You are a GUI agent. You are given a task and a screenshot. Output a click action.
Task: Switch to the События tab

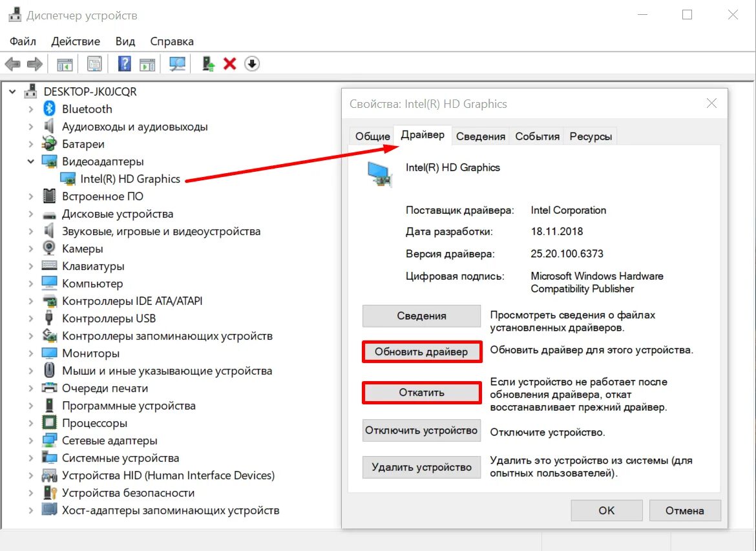click(x=537, y=136)
